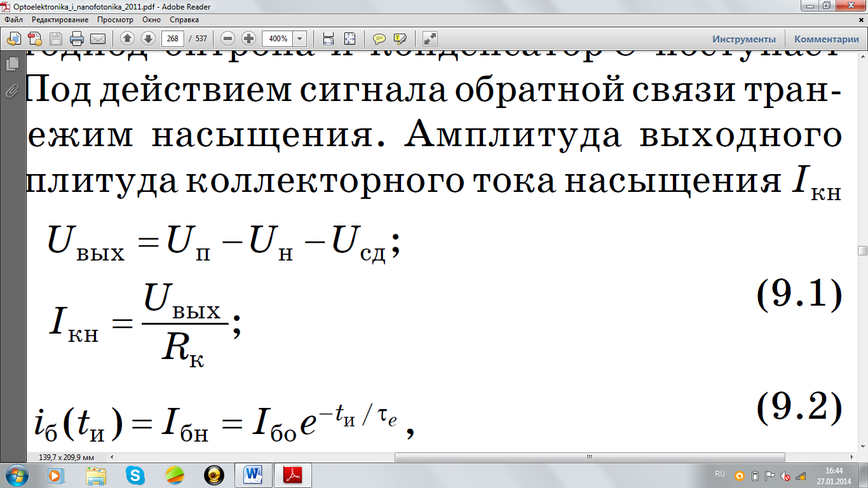Open the Просмотр menu
The height and width of the screenshot is (488, 868).
coord(115,20)
